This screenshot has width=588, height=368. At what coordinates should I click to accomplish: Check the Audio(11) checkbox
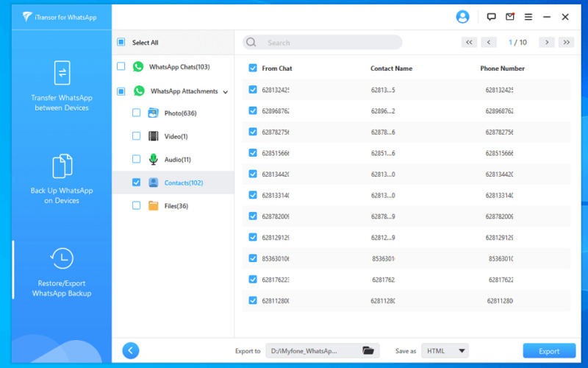(136, 159)
